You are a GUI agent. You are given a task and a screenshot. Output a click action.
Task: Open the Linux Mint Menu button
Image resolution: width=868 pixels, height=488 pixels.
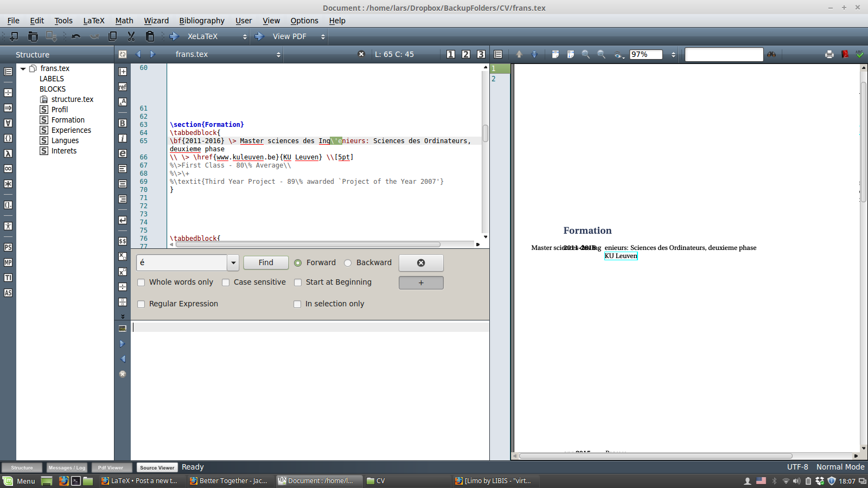pos(19,481)
